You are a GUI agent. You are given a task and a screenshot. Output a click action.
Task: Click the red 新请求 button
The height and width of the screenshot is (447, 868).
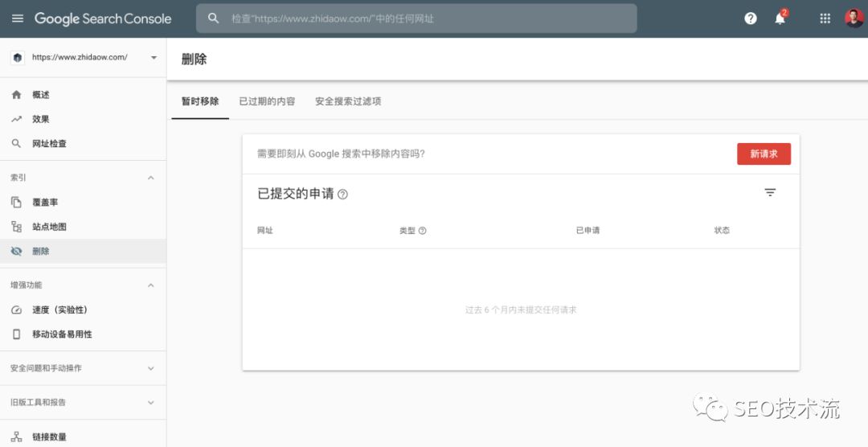764,154
